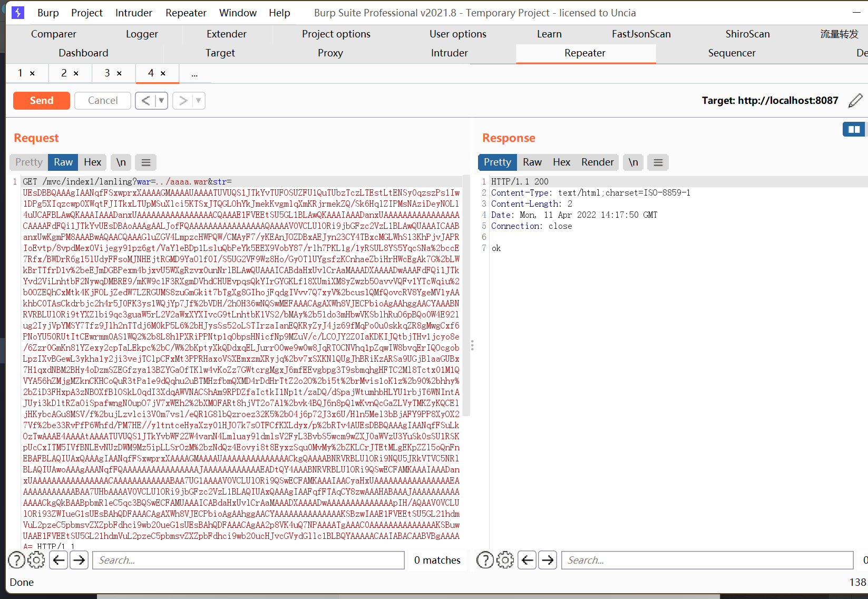Screen dimensions: 868x599
Task: Click the request search input field
Action: (x=249, y=560)
